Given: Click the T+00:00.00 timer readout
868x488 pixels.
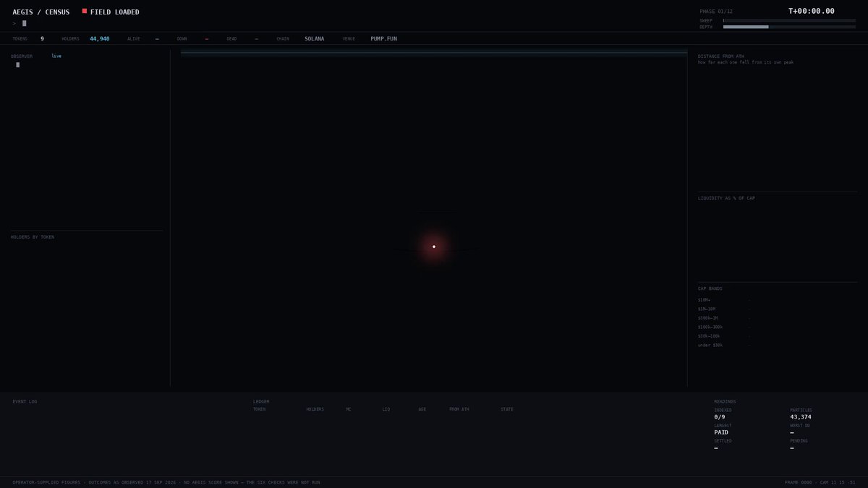Looking at the screenshot, I should point(812,11).
